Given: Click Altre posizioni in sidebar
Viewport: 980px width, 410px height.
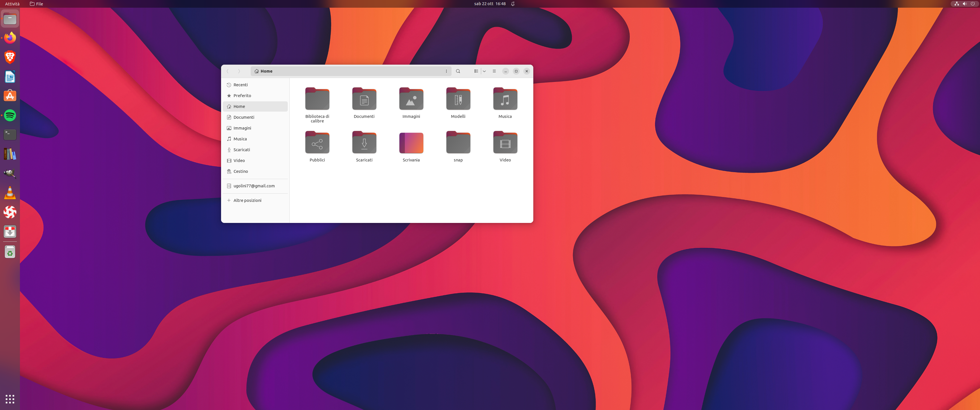Looking at the screenshot, I should pos(247,200).
